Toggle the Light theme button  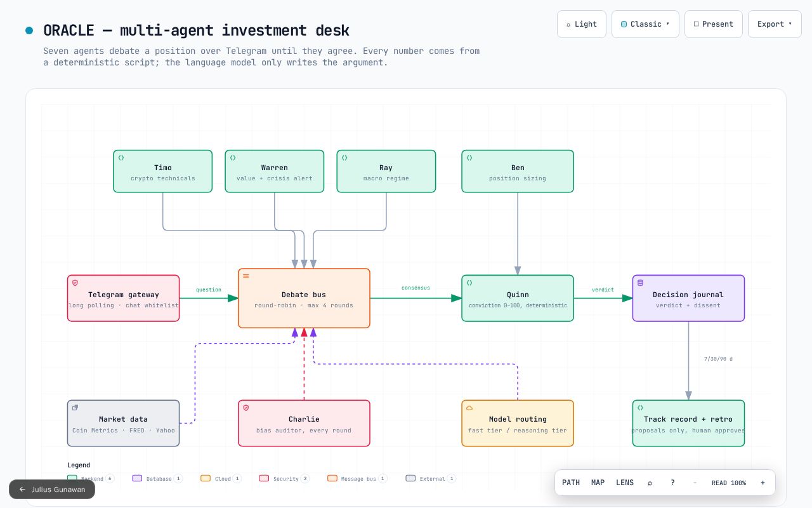582,24
